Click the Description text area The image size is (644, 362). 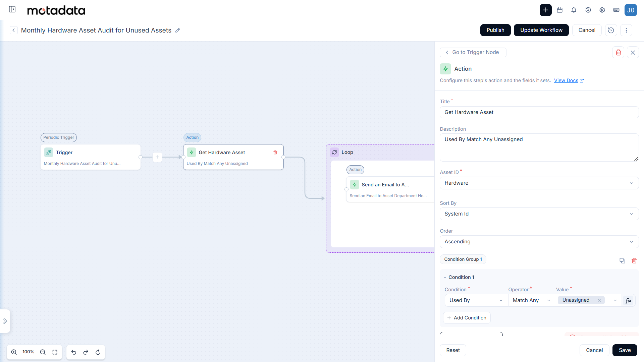tap(539, 147)
